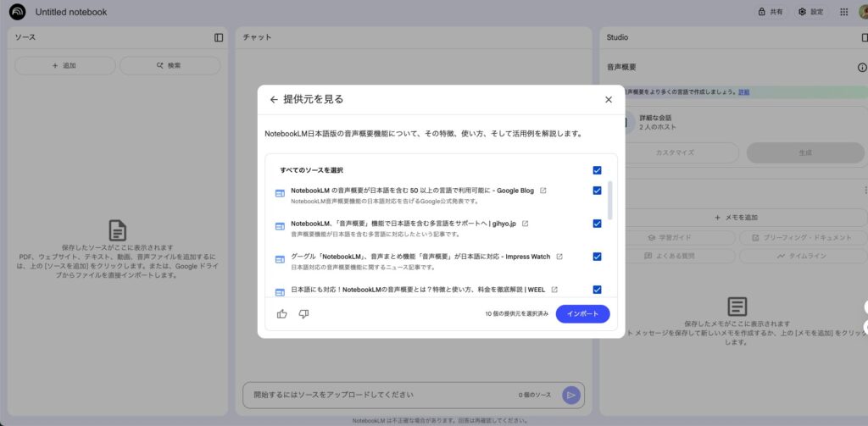Go back using the arrow in the dialog header
868x426 pixels.
(x=274, y=100)
